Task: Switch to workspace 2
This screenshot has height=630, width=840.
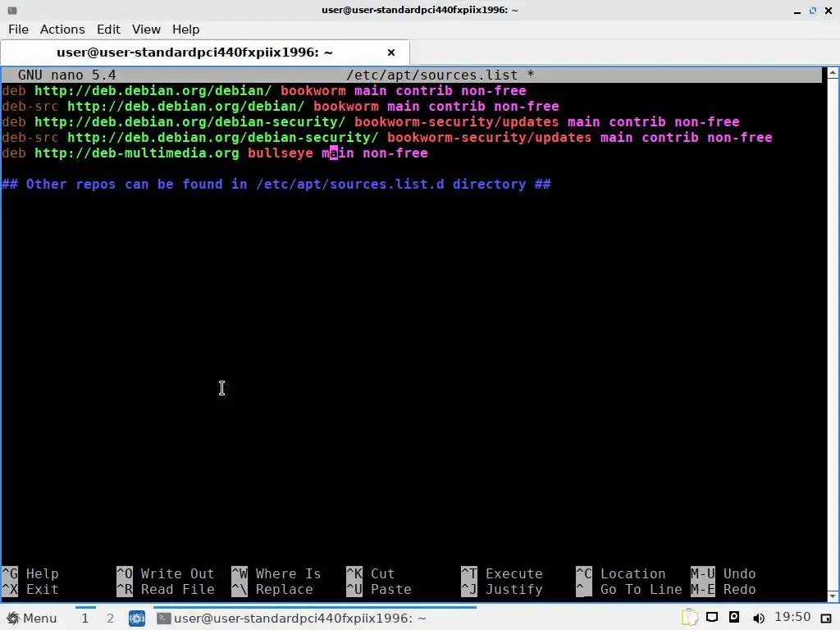Action: (x=111, y=619)
